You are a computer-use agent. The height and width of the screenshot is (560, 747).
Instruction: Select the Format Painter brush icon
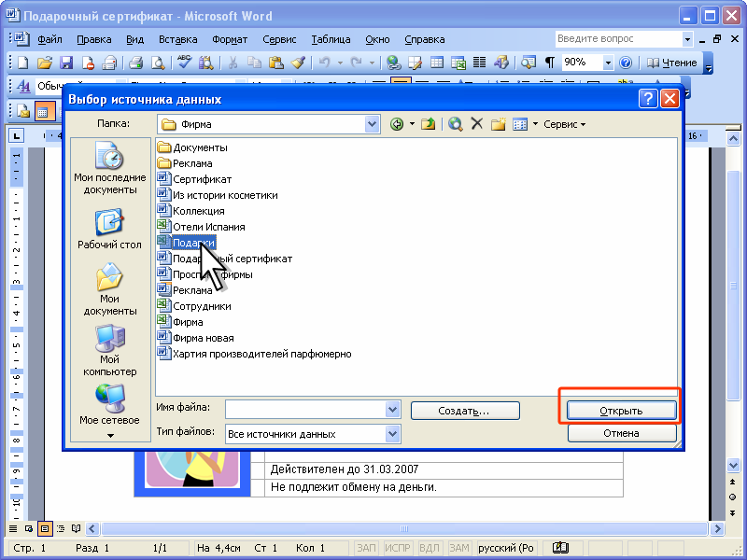pos(298,63)
